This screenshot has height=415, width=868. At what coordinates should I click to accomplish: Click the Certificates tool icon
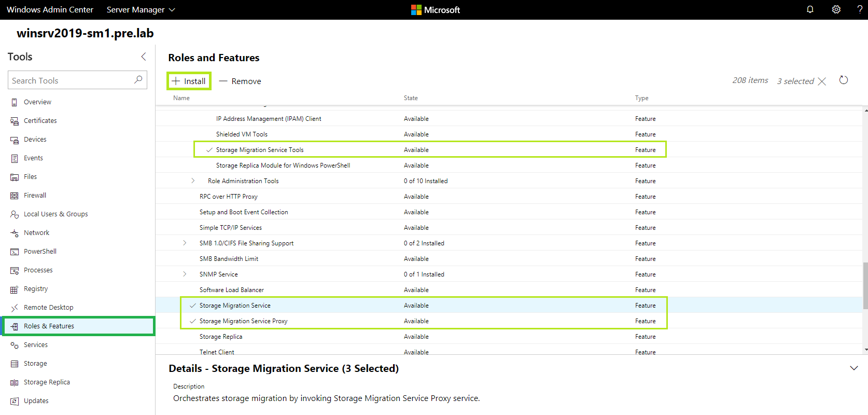[x=15, y=121]
